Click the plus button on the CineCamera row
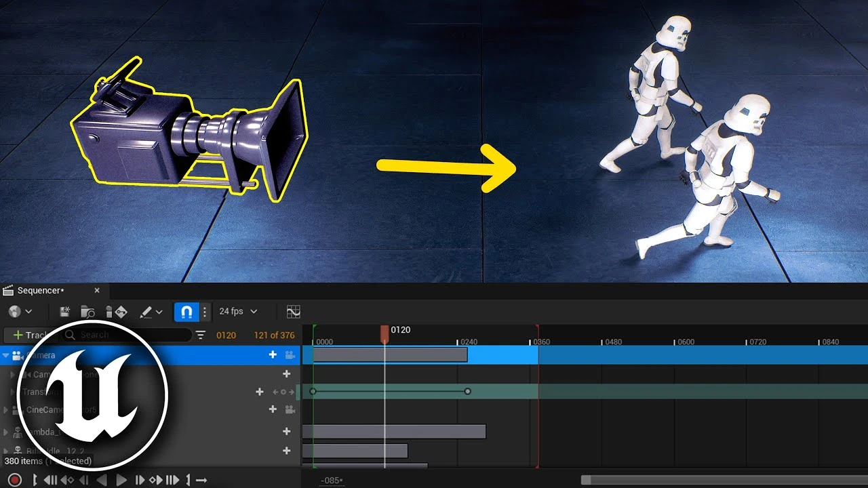This screenshot has width=868, height=488. coord(273,409)
